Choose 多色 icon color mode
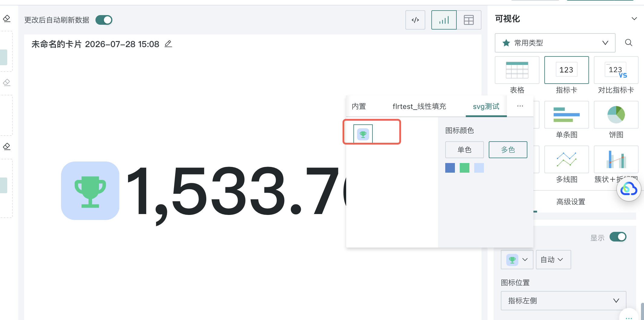 tap(508, 150)
